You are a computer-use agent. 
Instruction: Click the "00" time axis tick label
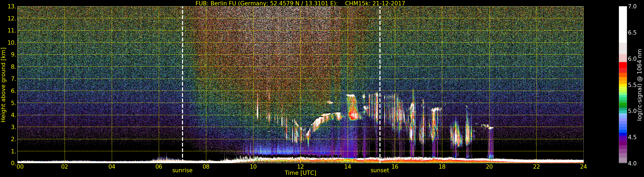point(20,167)
